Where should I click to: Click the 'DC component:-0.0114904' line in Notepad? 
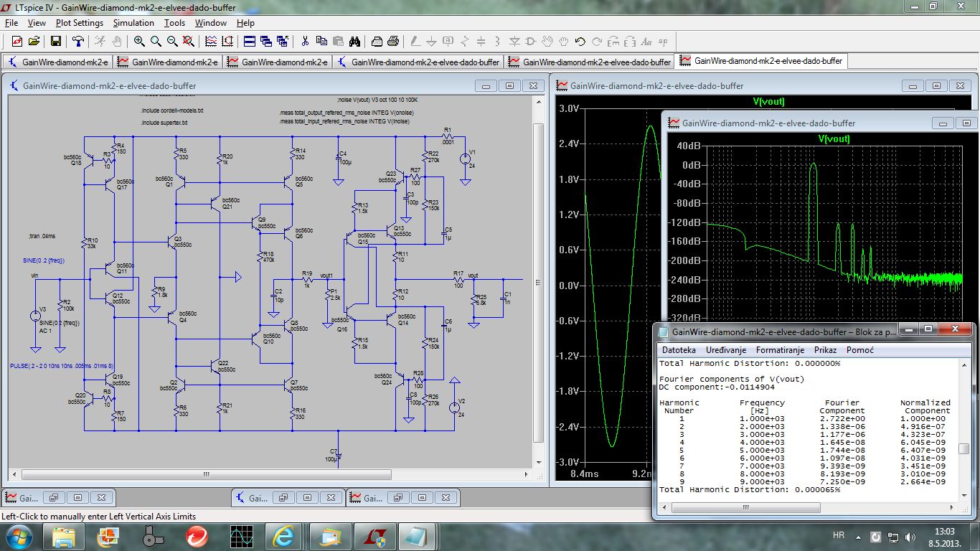(717, 387)
